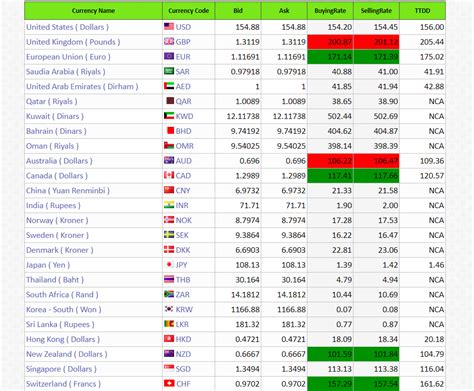Click India bid value 71.71
474x391 pixels.
pos(249,205)
